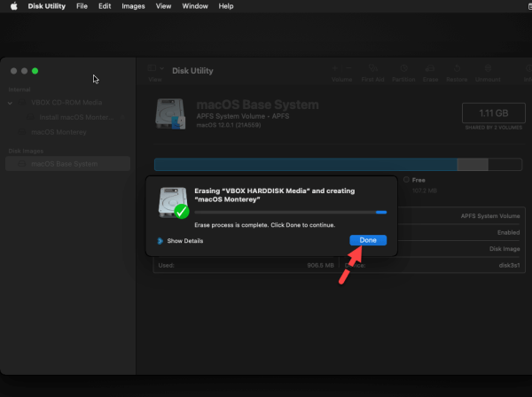Click the Free space legend marker
Image resolution: width=532 pixels, height=397 pixels.
406,180
